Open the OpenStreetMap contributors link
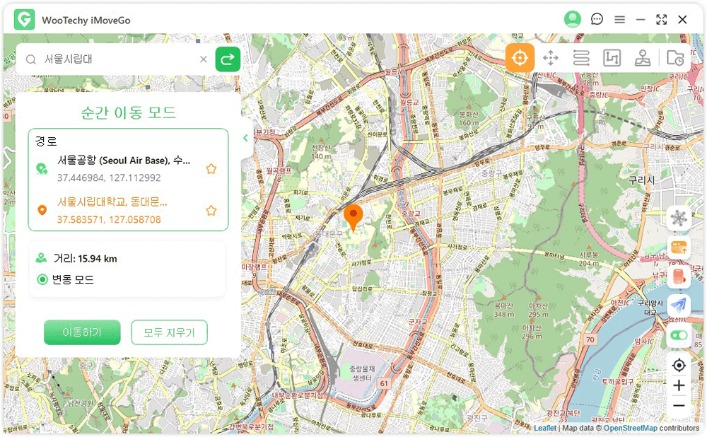707x437 pixels. 630,428
